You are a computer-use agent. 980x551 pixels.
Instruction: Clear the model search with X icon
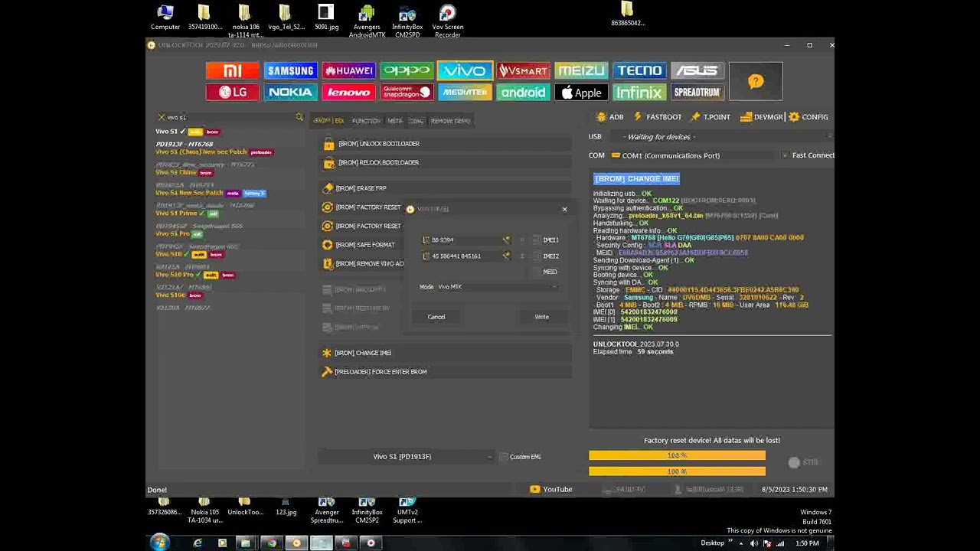click(x=161, y=117)
